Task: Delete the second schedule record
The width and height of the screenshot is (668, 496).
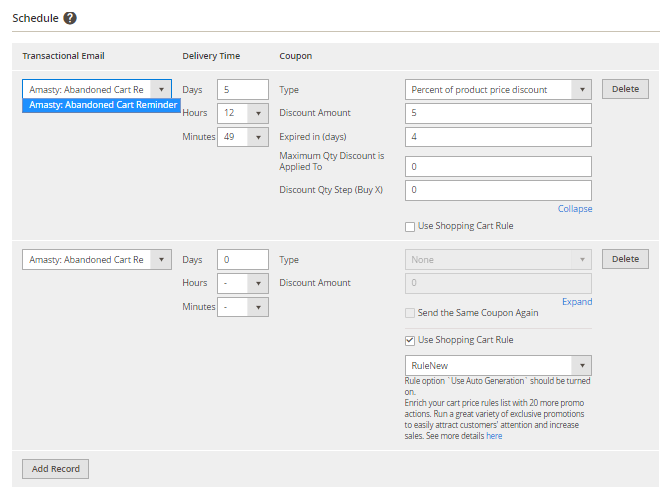Action: click(625, 259)
